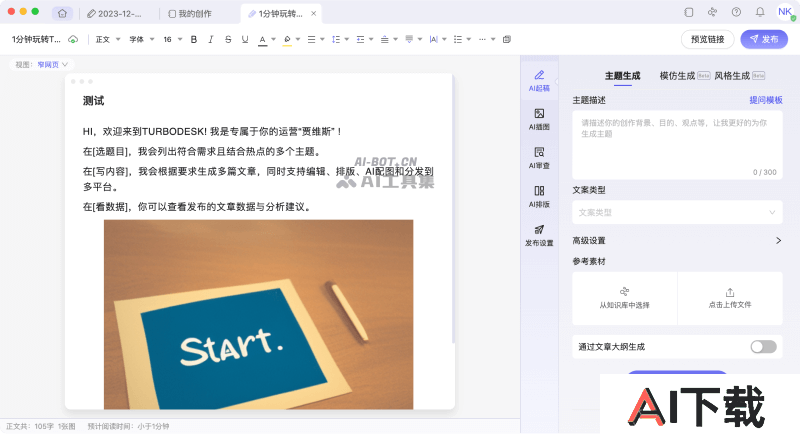
Task: Apply the yellow highlight color
Action: coord(287,40)
